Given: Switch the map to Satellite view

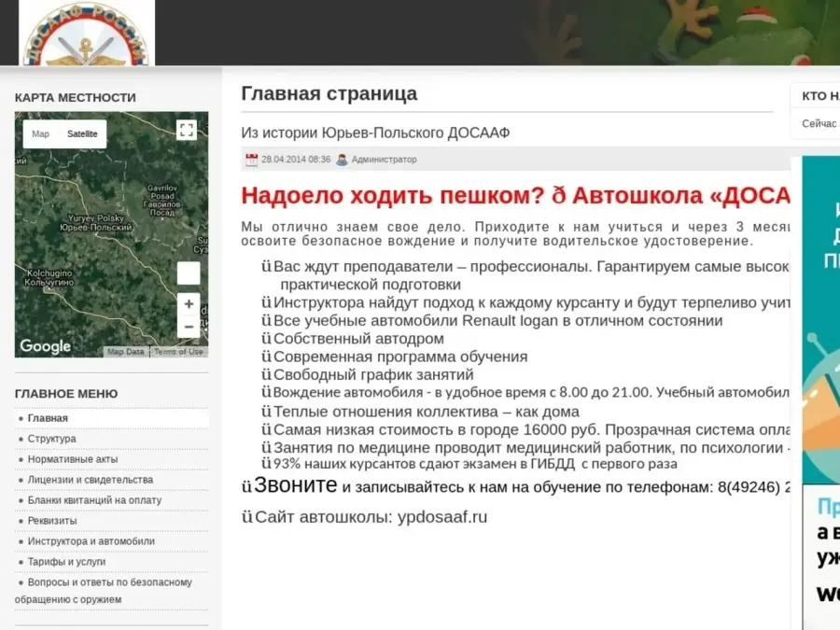Looking at the screenshot, I should [x=82, y=133].
